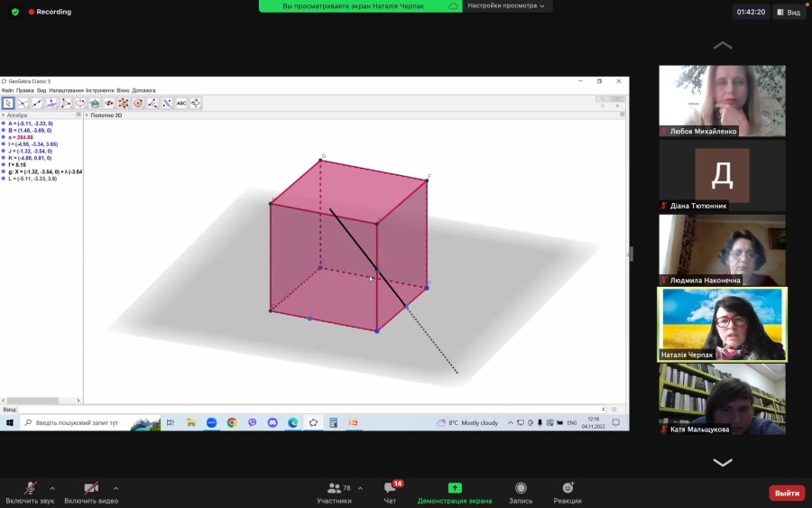The image size is (812, 508).
Task: Open Viber from the shared taskbar
Action: click(253, 422)
